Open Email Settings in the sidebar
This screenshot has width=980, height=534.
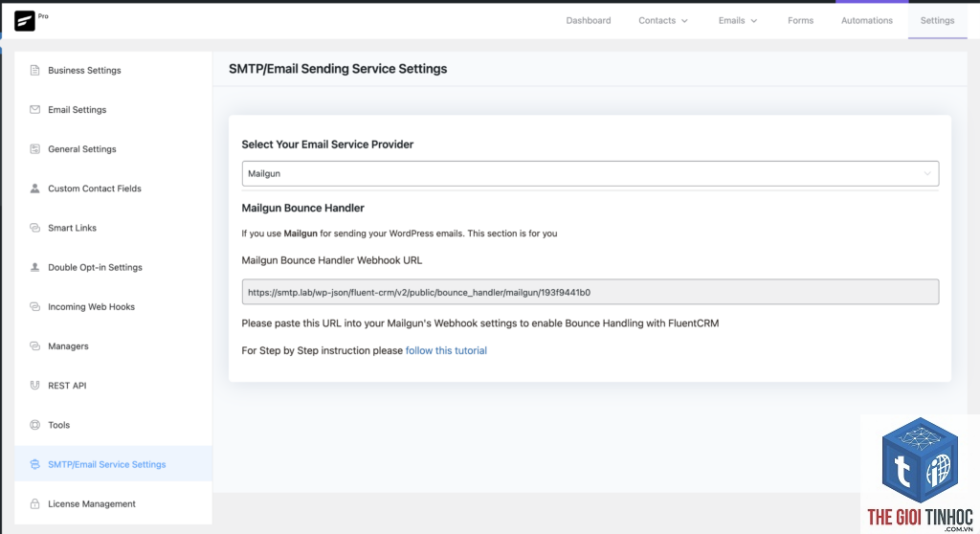coord(113,109)
